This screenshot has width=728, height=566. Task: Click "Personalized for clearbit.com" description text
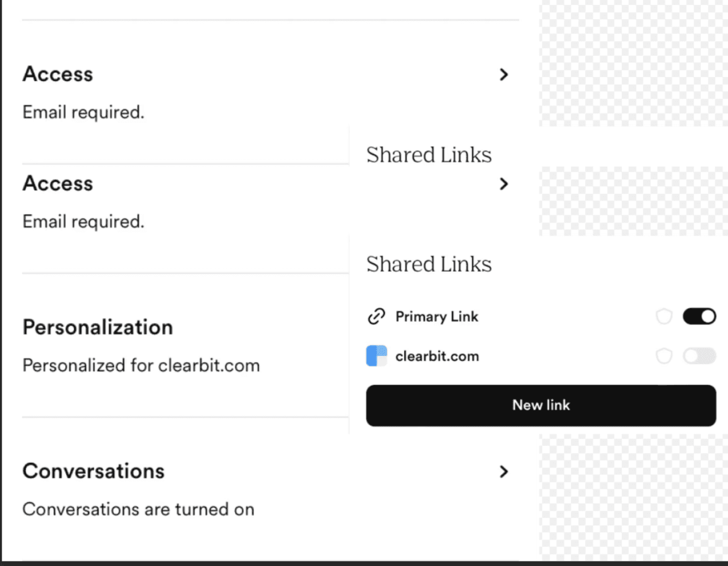141,366
